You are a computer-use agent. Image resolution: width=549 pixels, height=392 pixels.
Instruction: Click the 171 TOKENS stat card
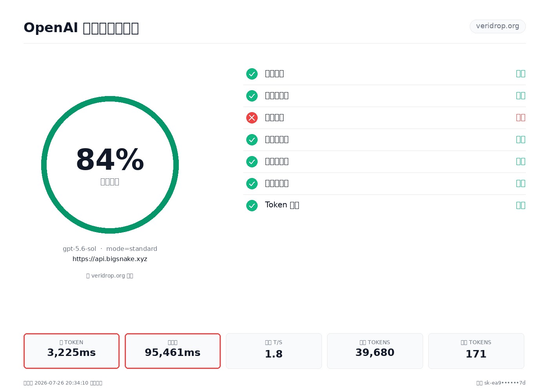[476, 351]
